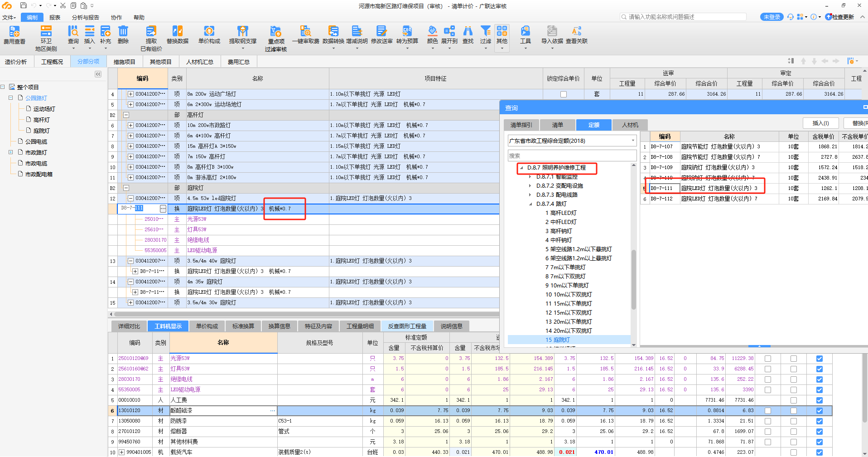
Task: Select 庭院灯 under 公园路灯 in tree
Action: coord(41,131)
